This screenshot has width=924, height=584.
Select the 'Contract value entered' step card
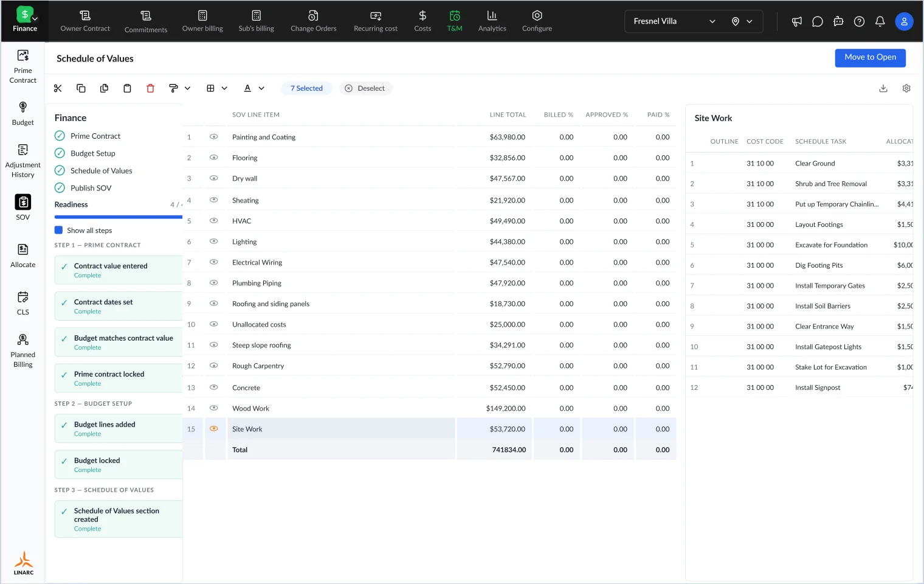(x=119, y=270)
